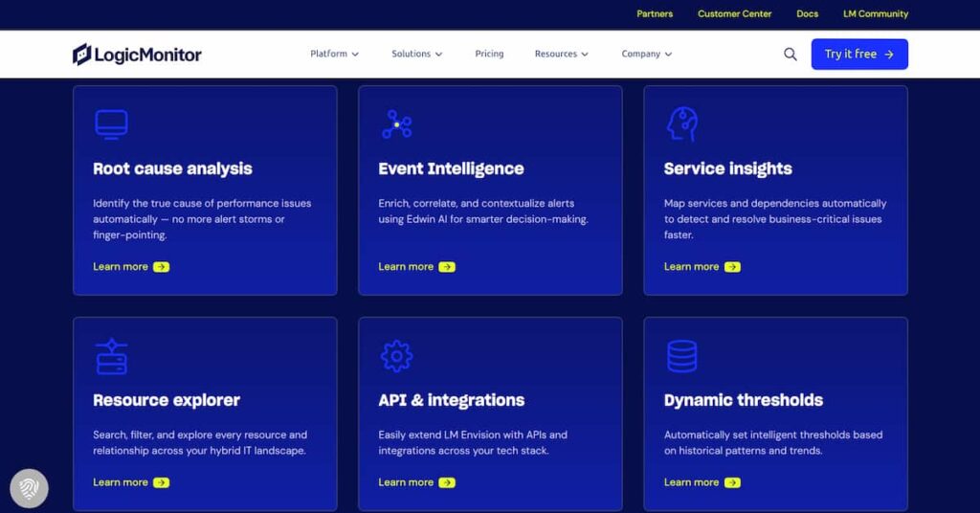980x513 pixels.
Task: Click arrow badge under Resource explorer
Action: coord(161,482)
